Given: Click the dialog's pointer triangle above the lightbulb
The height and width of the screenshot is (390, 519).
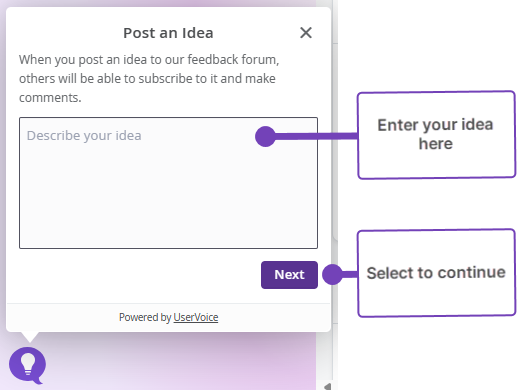Looking at the screenshot, I should coord(30,337).
